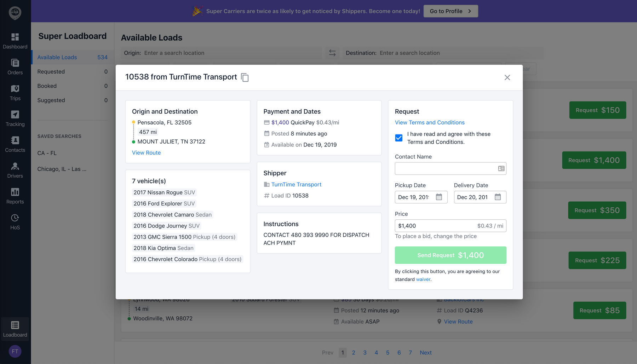Click Go to Profile button
Screen dimensions: 637x364
tap(451, 11)
